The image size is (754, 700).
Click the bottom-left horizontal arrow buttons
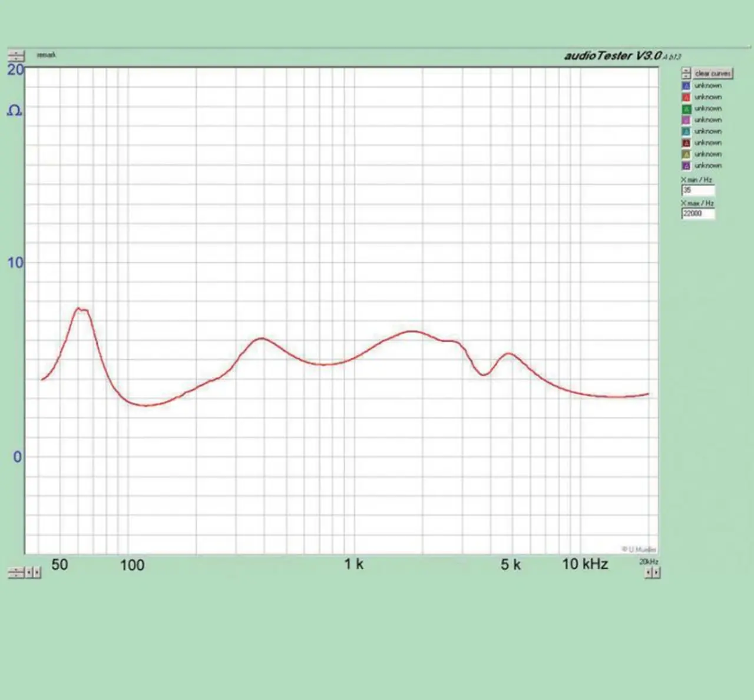point(34,572)
